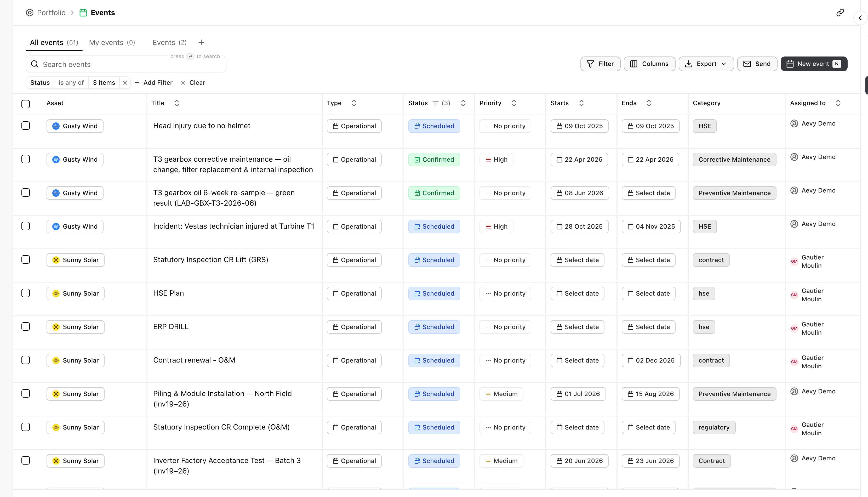Viewport: 868px width, 497px height.
Task: Open 'Inverter Factory Acceptance Test — Batch 3' title
Action: pyautogui.click(x=227, y=466)
